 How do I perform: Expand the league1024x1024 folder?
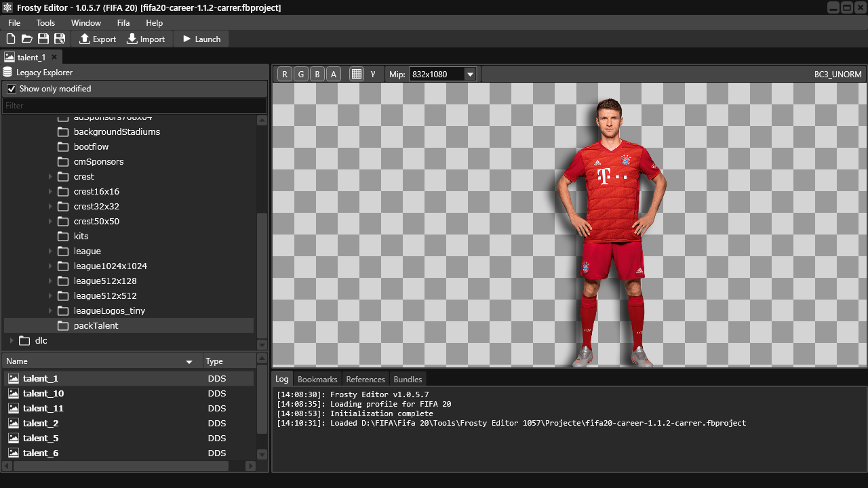click(x=50, y=266)
